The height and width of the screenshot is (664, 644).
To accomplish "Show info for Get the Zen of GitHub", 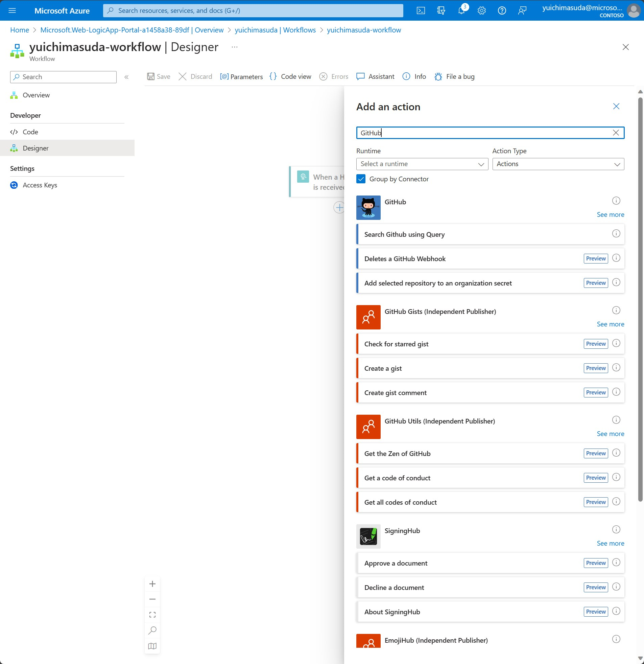I will pos(616,453).
